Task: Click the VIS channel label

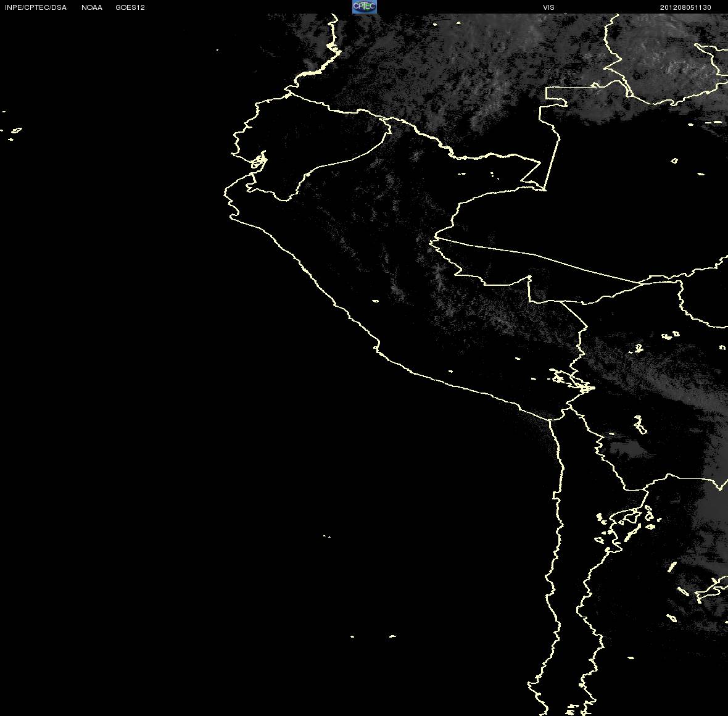Action: 549,7
